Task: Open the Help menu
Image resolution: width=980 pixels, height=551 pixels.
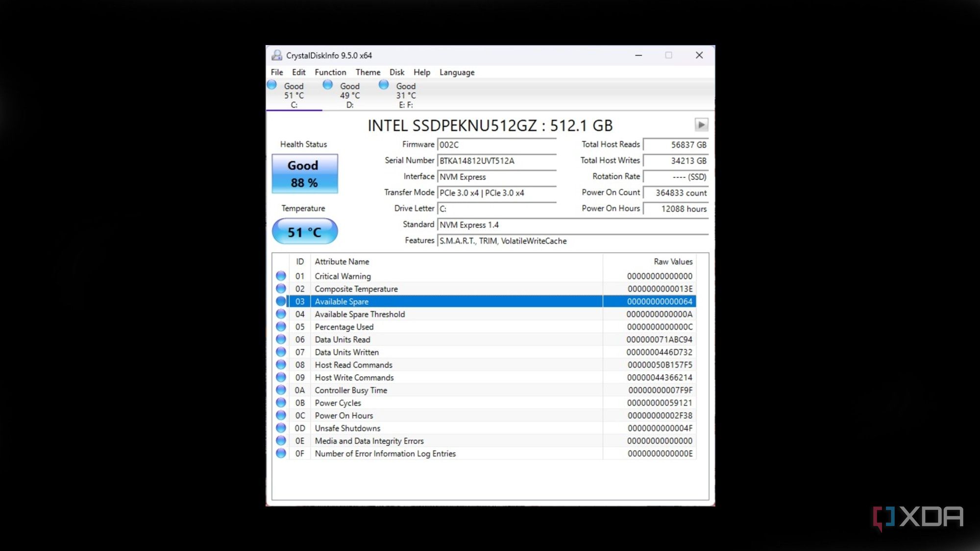Action: point(421,72)
